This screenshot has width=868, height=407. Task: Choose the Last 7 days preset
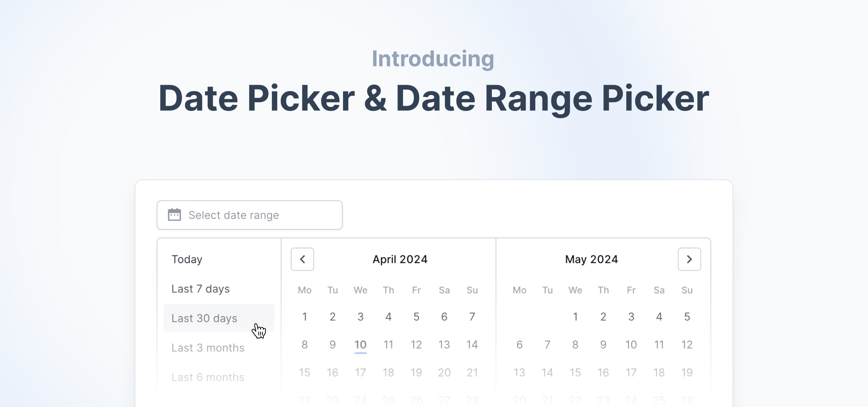pyautogui.click(x=201, y=289)
